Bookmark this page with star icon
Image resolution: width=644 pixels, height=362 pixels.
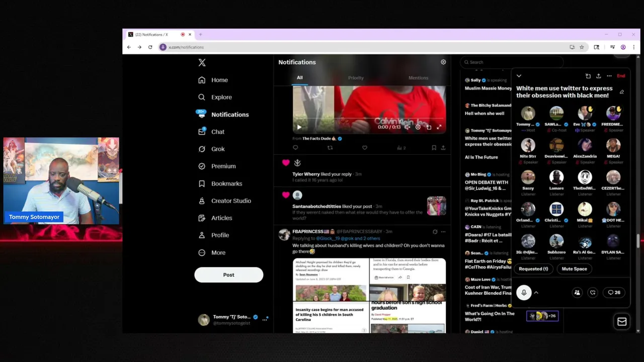582,47
